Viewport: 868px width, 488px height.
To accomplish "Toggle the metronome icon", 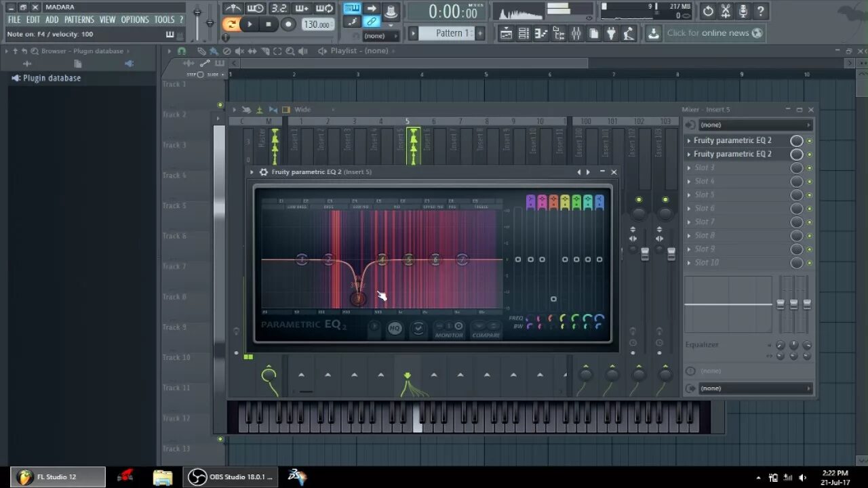I will pyautogui.click(x=233, y=9).
